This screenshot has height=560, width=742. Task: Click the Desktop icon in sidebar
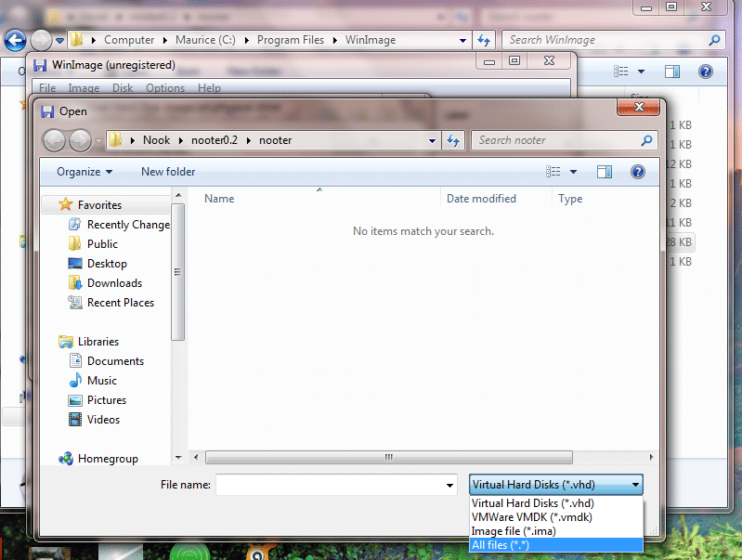[x=75, y=263]
